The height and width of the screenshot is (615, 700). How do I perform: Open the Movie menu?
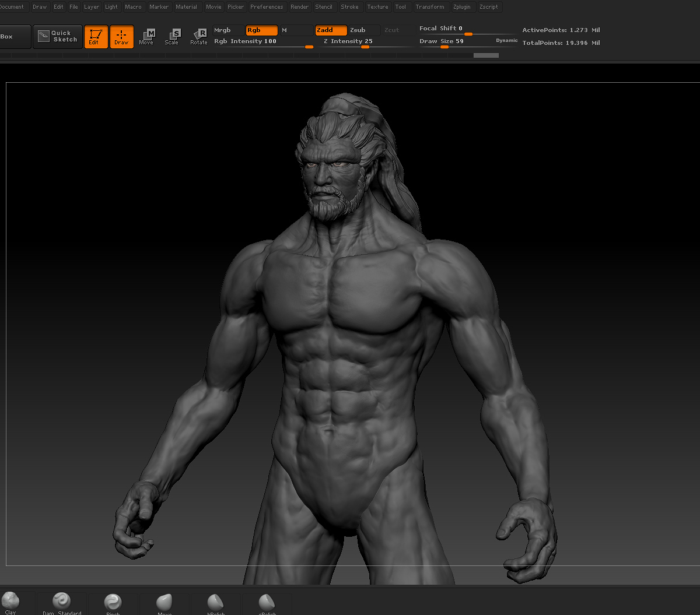tap(213, 7)
